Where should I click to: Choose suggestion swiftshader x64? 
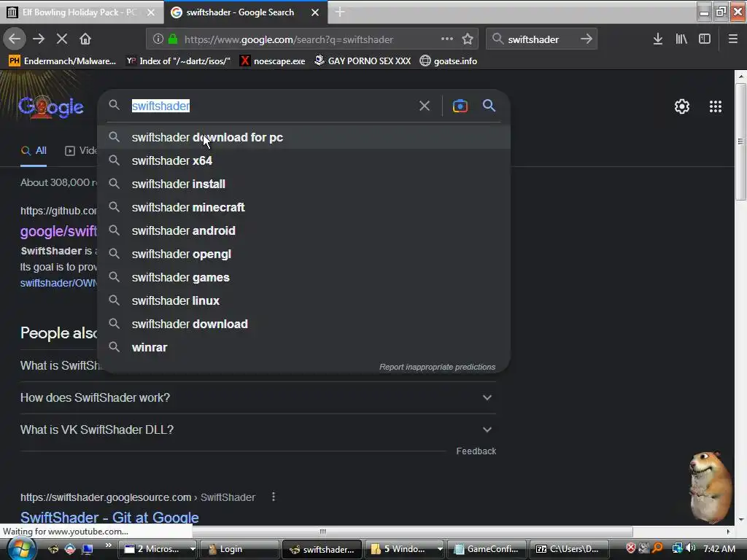[x=304, y=160]
